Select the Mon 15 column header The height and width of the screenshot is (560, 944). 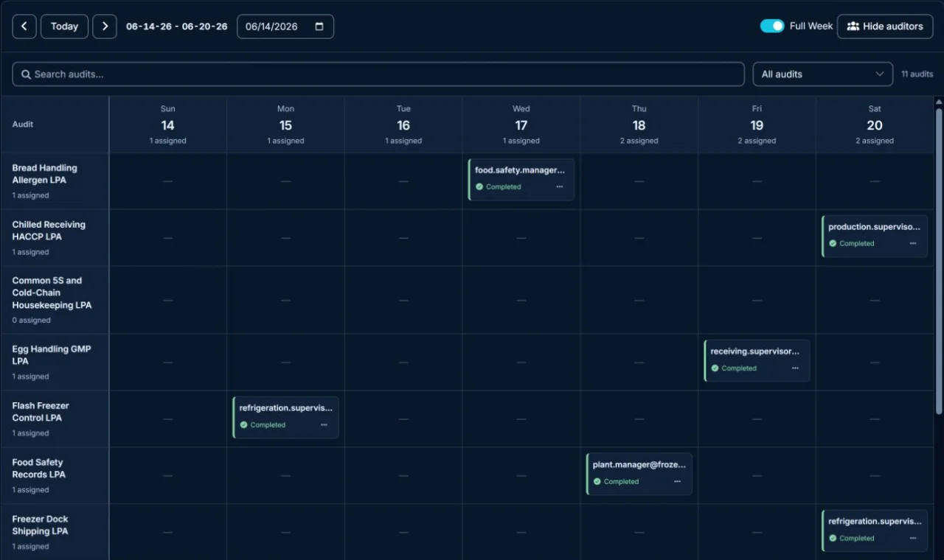[285, 125]
